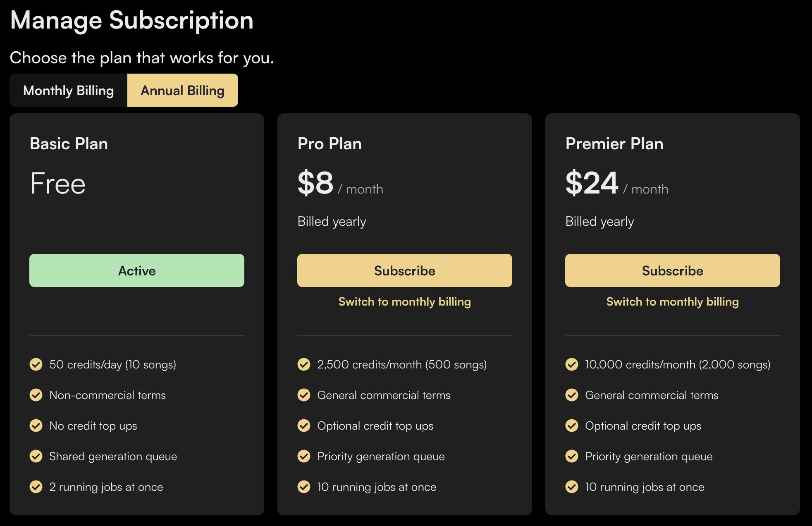Click checkmark icon next to Non-commercial terms
The height and width of the screenshot is (526, 812).
[36, 395]
